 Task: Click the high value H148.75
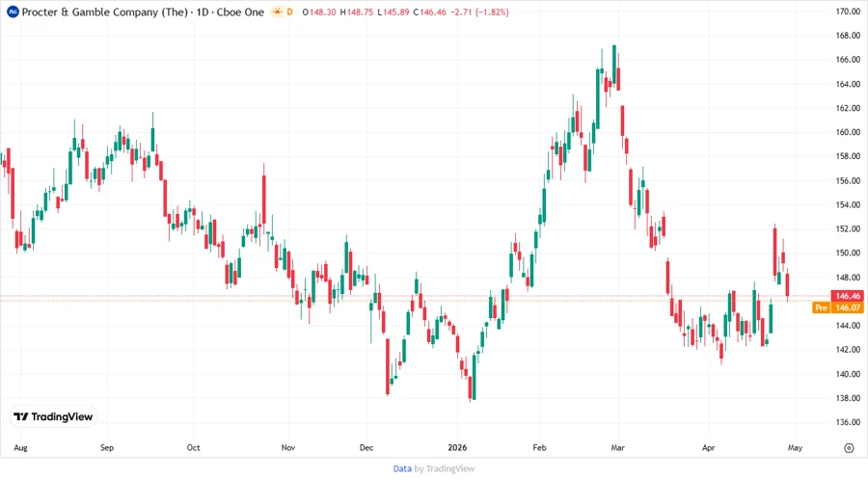[357, 12]
